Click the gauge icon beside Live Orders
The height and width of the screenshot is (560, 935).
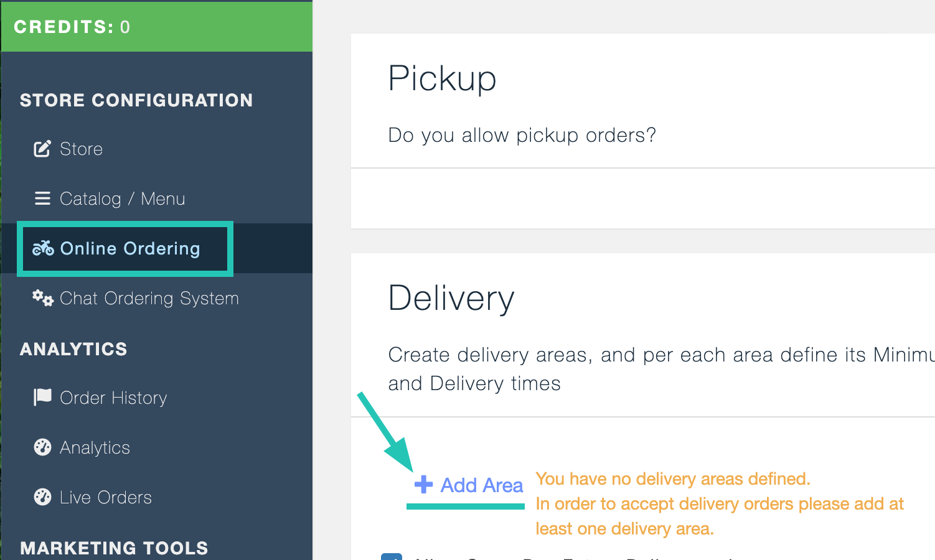point(42,497)
